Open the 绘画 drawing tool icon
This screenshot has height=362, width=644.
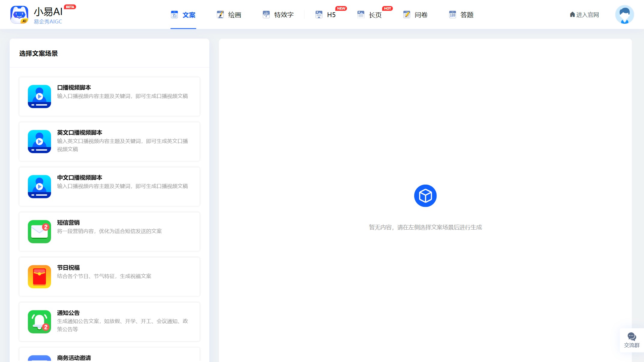221,14
